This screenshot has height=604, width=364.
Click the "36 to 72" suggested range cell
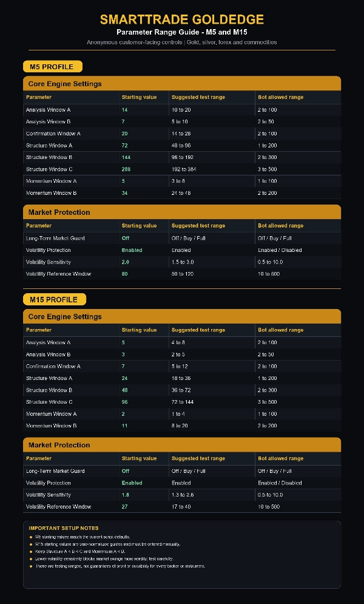coord(181,390)
